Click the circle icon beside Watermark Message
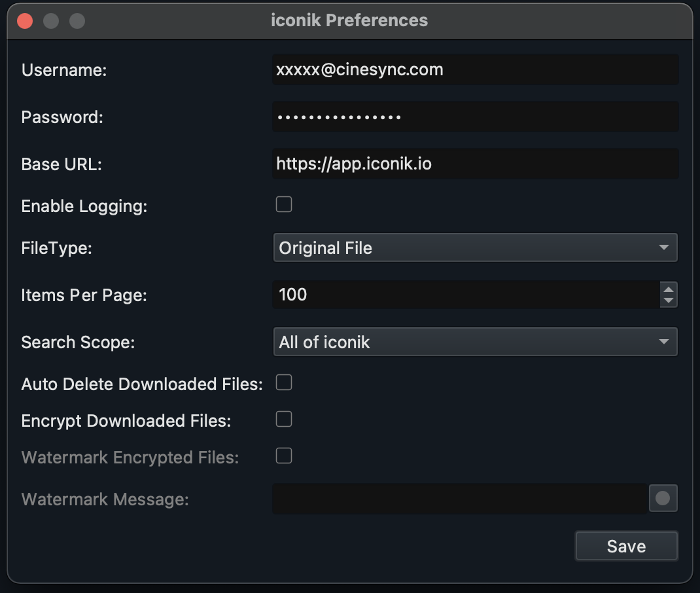This screenshot has height=593, width=700. coord(663,499)
